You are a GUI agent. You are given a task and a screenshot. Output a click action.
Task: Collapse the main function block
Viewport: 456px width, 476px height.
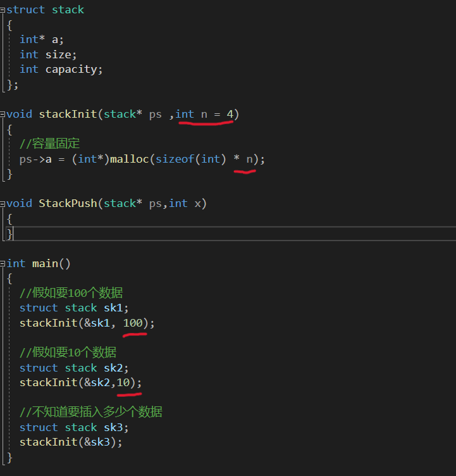click(x=3, y=263)
